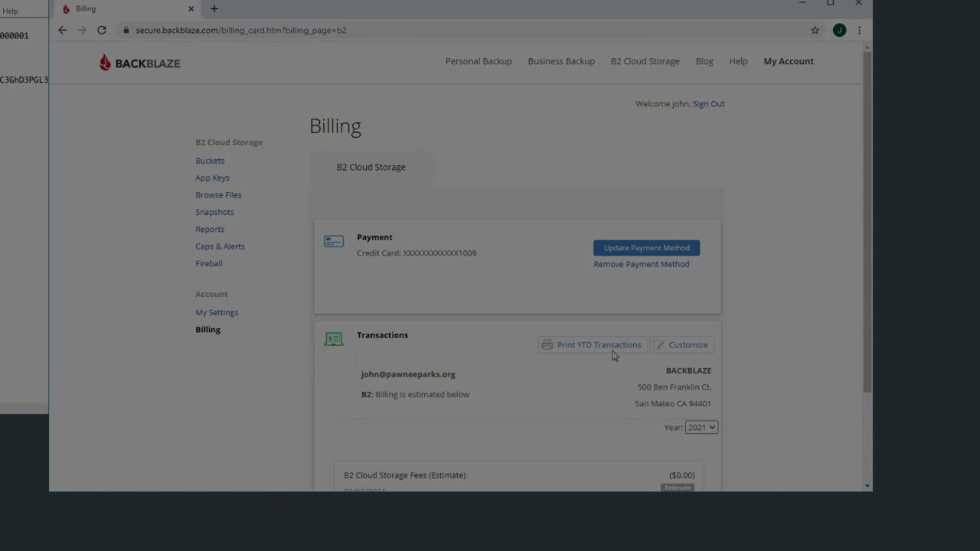Click the Credit Card number text
The width and height of the screenshot is (980, 551).
coord(416,253)
